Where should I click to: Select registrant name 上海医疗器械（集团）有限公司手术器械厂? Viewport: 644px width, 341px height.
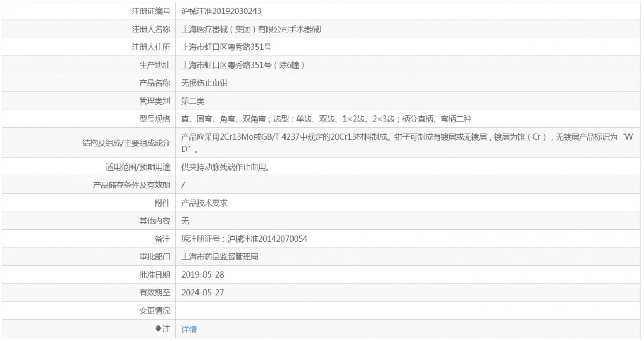coord(255,29)
